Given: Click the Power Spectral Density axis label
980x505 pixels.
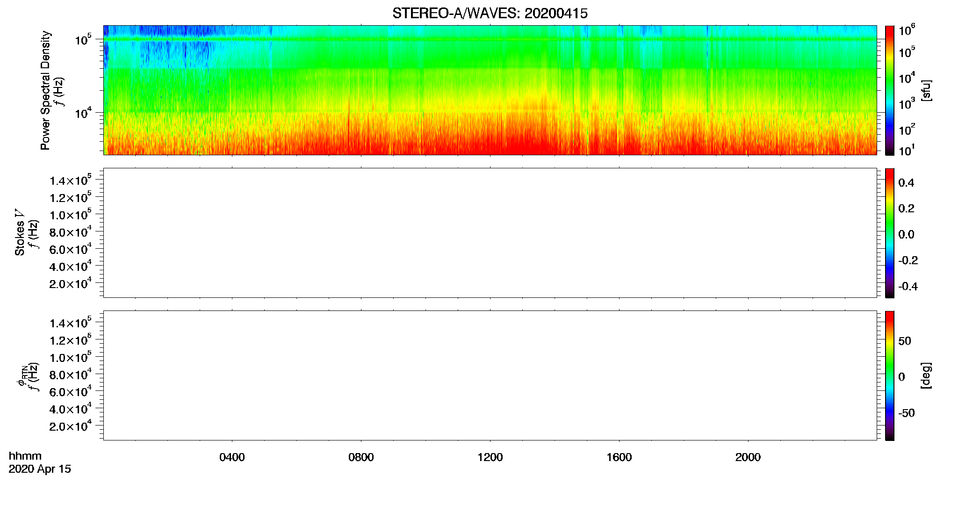Looking at the screenshot, I should [x=45, y=90].
